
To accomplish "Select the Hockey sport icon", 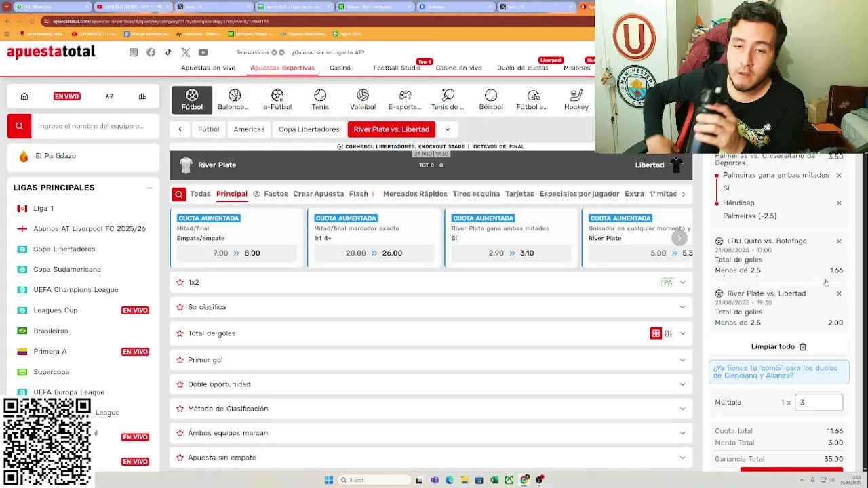I will point(576,100).
